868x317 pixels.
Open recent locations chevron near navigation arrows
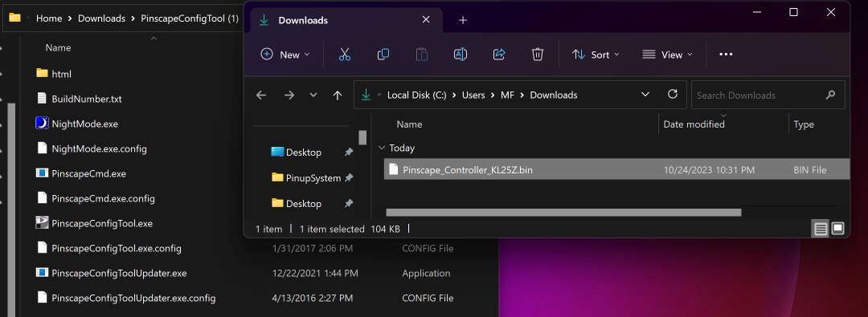(313, 96)
